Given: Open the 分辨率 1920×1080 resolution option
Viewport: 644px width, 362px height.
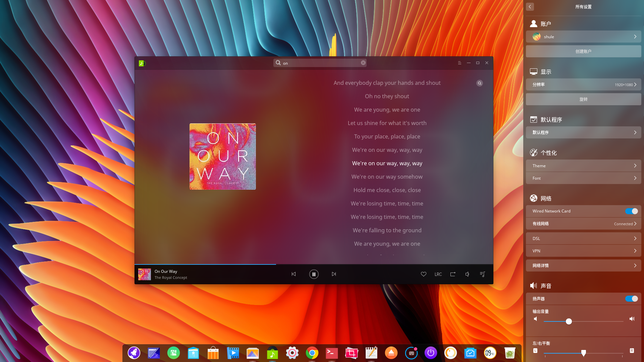Looking at the screenshot, I should point(583,85).
